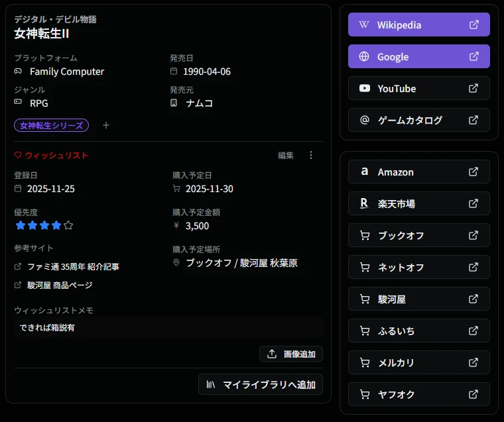Click the external-link icon on the 駿河屋 shop button
The image size is (504, 422).
pyautogui.click(x=473, y=299)
